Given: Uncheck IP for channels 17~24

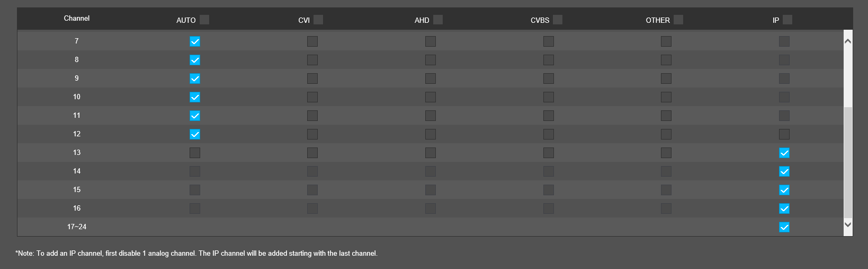Looking at the screenshot, I should (784, 227).
